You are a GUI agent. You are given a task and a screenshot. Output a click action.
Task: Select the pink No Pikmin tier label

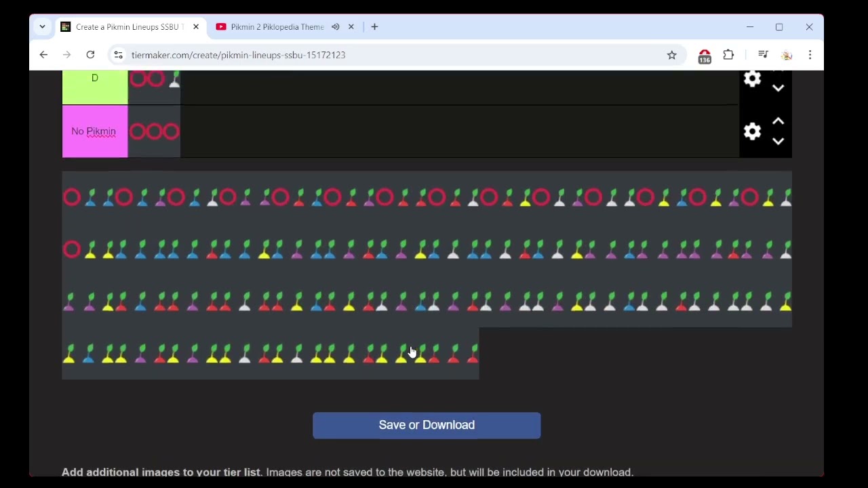click(x=95, y=131)
